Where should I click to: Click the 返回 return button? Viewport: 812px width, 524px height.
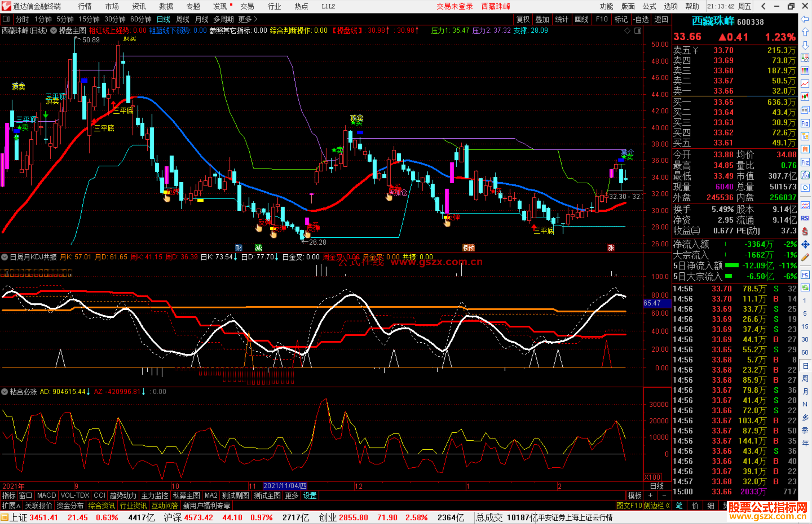pos(661,19)
